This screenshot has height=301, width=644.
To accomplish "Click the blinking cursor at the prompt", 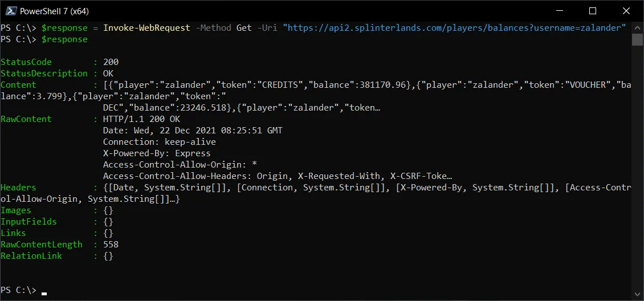I will [44, 293].
